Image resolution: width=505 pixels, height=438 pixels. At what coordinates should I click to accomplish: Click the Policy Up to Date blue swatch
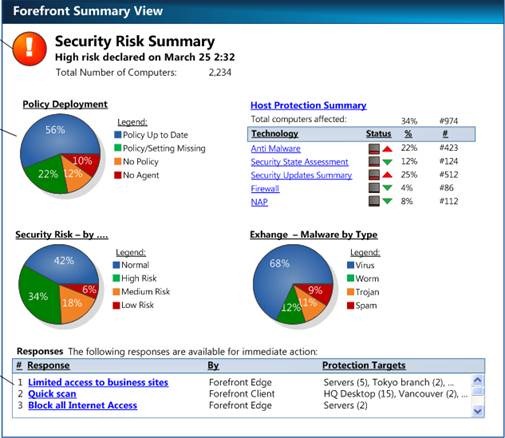(118, 135)
